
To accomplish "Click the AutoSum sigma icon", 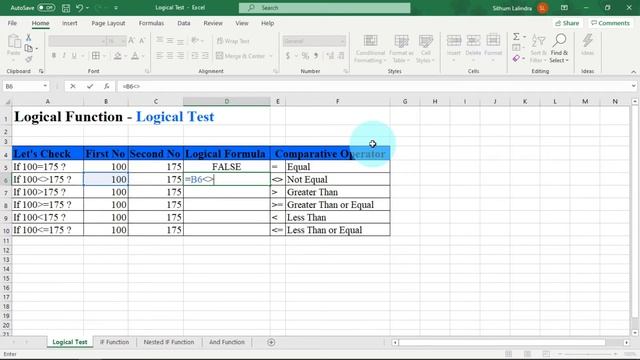I will tap(516, 37).
